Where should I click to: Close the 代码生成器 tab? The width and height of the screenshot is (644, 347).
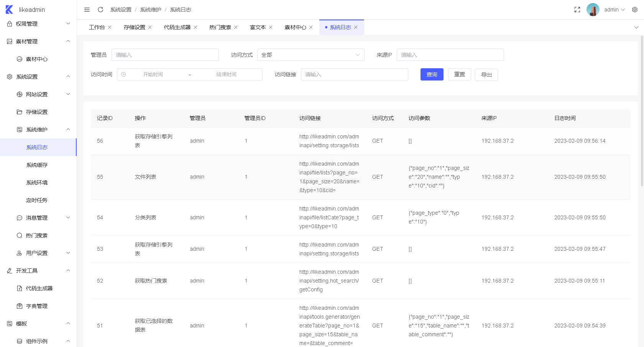pos(195,27)
